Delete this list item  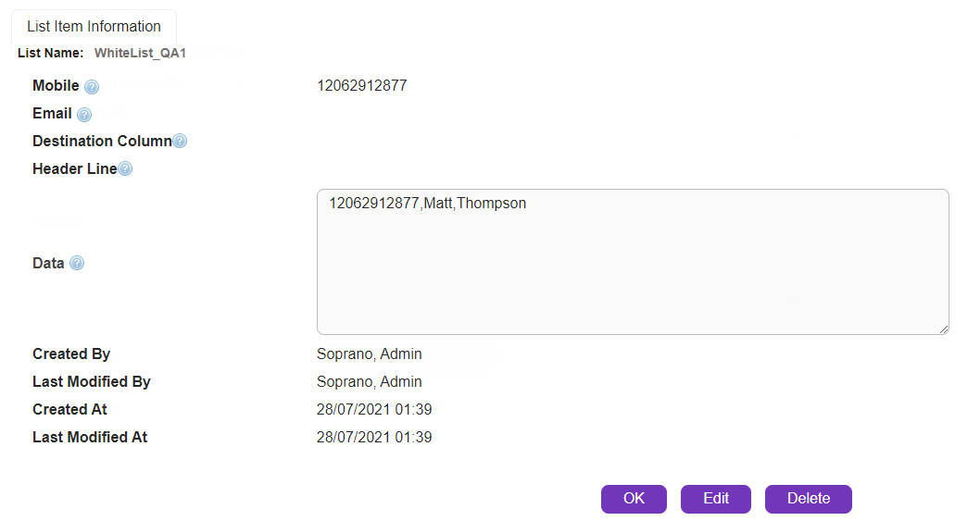(808, 499)
